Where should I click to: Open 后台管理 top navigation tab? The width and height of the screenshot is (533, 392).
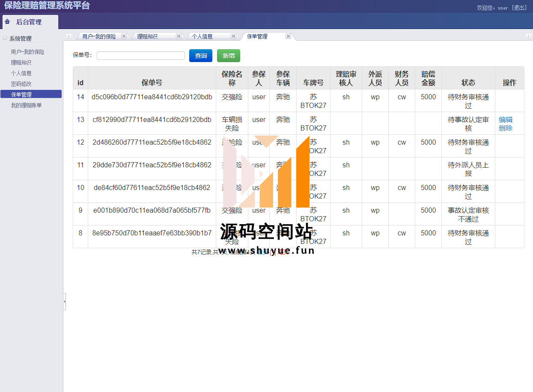click(29, 22)
